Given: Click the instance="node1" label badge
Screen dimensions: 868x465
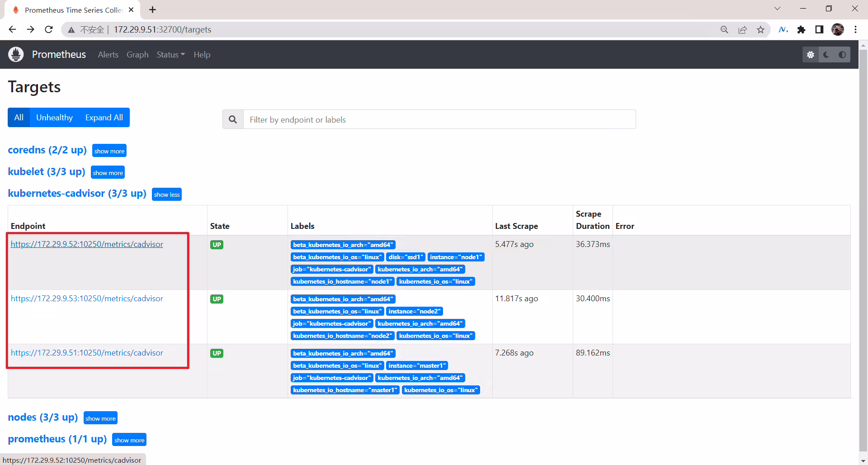Looking at the screenshot, I should 456,257.
